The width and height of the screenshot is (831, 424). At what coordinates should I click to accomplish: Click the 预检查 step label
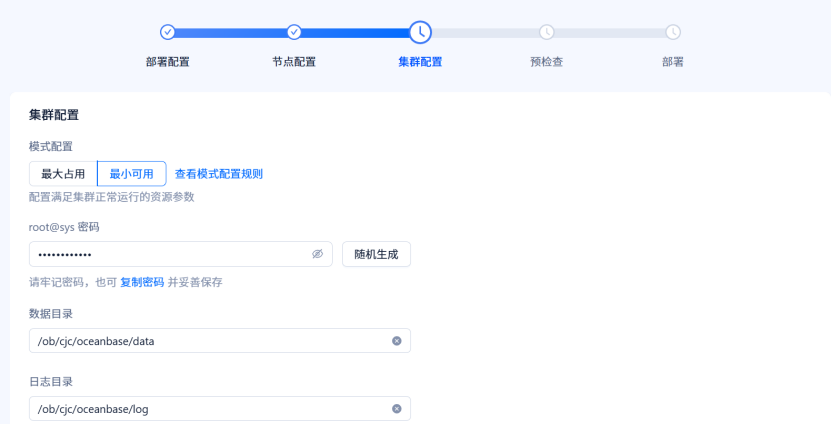(546, 62)
